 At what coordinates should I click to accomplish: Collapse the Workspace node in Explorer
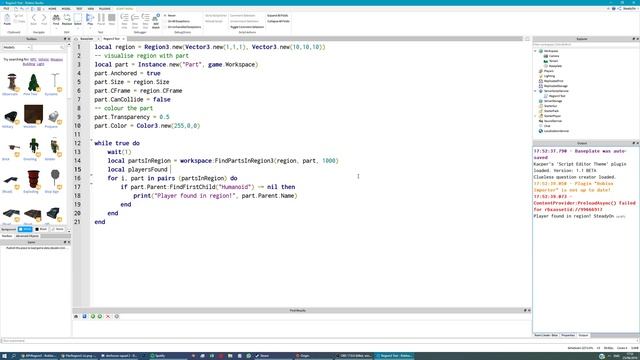tap(536, 51)
